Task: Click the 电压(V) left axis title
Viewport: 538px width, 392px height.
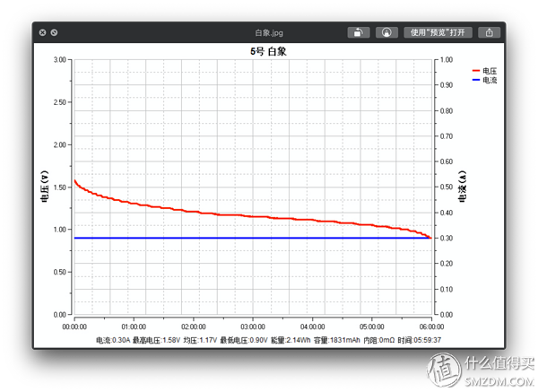Action: 45,187
